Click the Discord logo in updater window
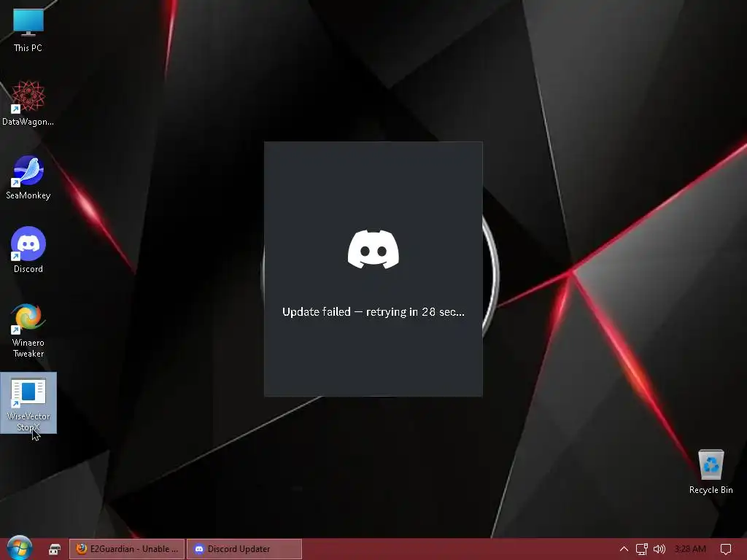 point(373,249)
